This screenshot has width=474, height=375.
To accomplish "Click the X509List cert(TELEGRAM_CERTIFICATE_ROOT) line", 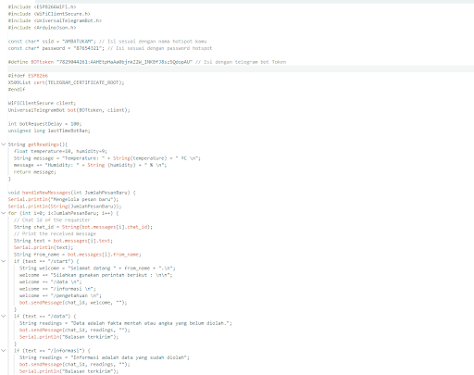I will 66,83.
